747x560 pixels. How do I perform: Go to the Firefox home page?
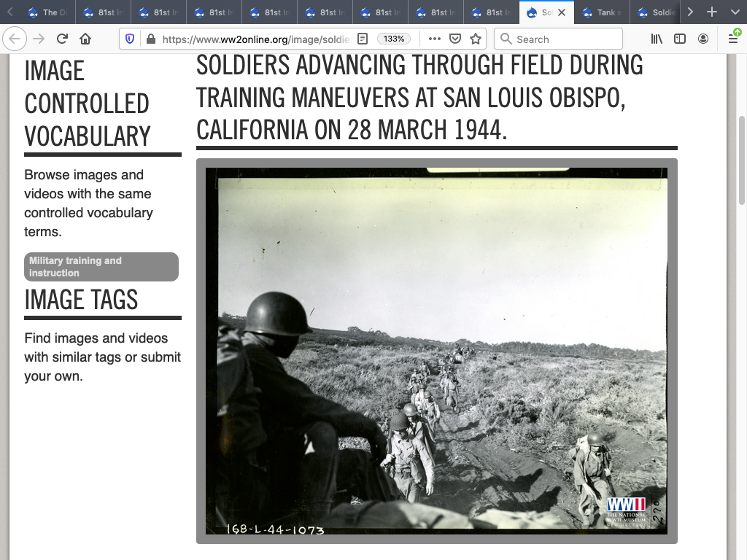pos(85,39)
